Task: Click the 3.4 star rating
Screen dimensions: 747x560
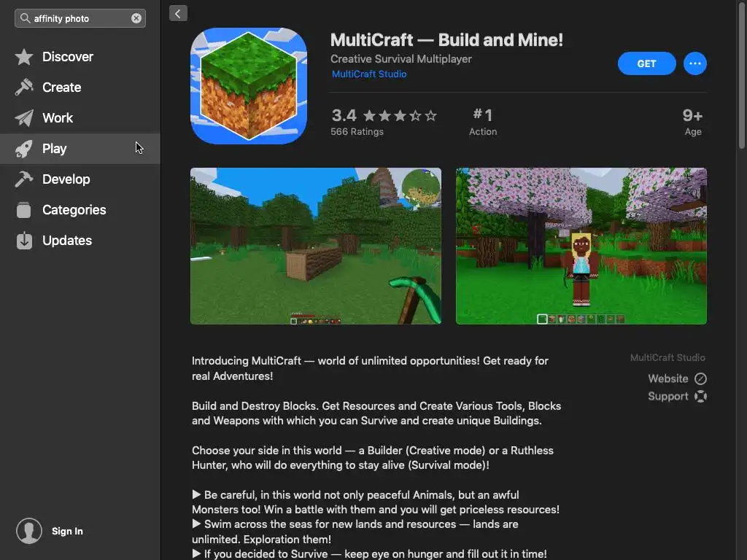Action: [x=384, y=115]
